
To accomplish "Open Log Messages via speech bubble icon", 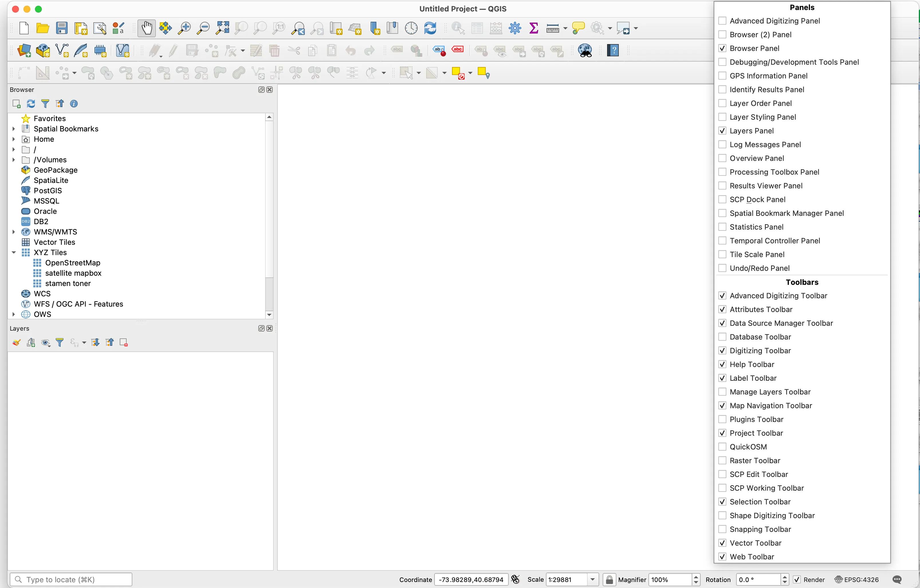I will pyautogui.click(x=897, y=579).
